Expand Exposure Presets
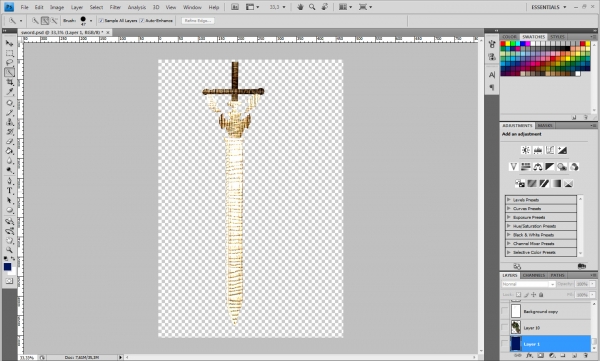The image size is (600, 361). tap(509, 217)
